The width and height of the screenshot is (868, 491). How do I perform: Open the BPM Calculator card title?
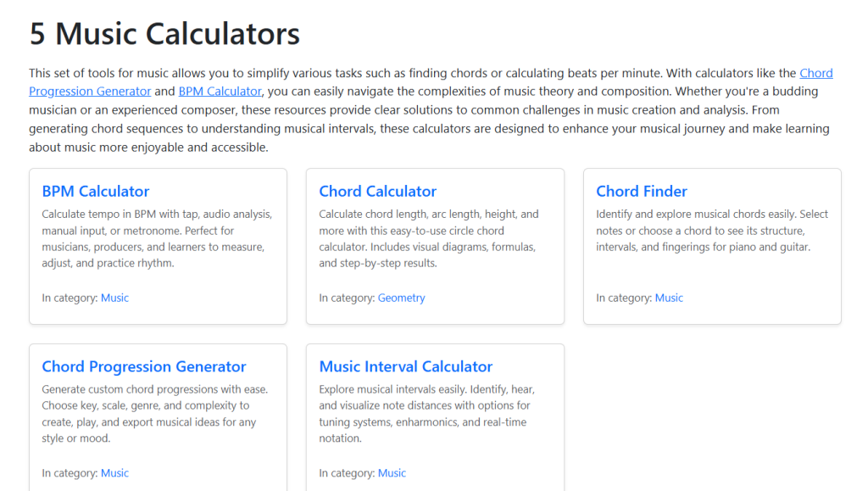(96, 192)
